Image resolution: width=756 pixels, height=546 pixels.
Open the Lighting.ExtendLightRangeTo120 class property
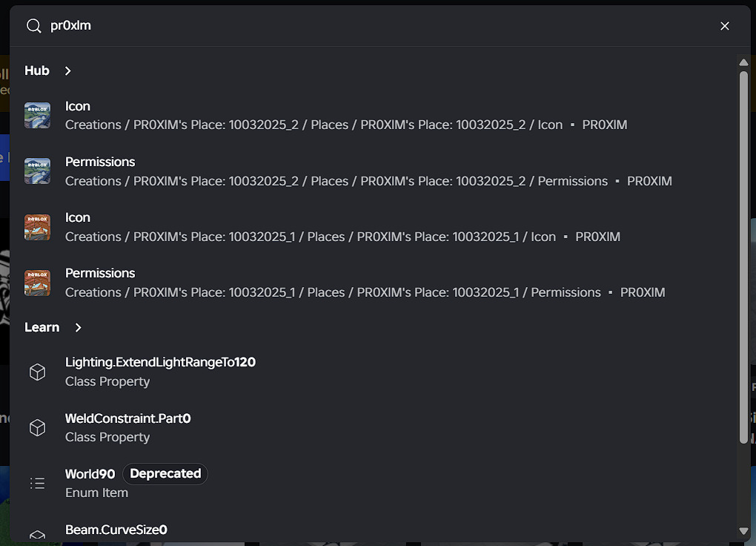coord(374,372)
